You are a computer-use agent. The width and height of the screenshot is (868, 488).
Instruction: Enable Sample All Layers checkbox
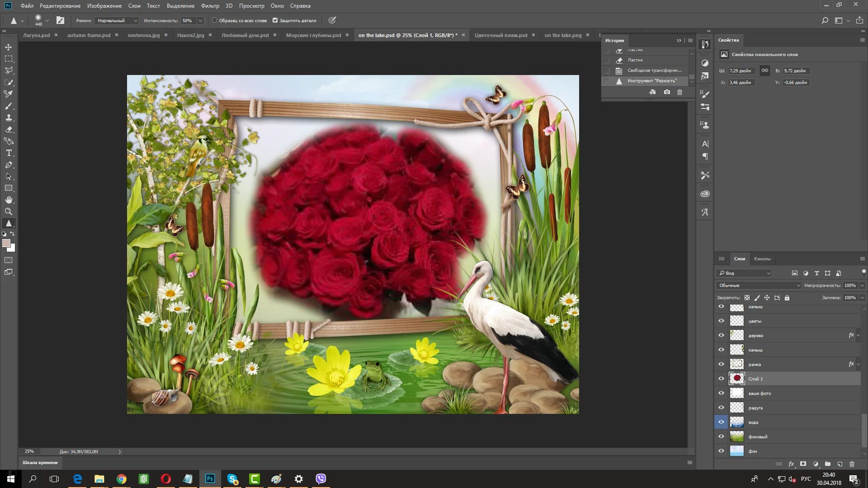click(215, 20)
